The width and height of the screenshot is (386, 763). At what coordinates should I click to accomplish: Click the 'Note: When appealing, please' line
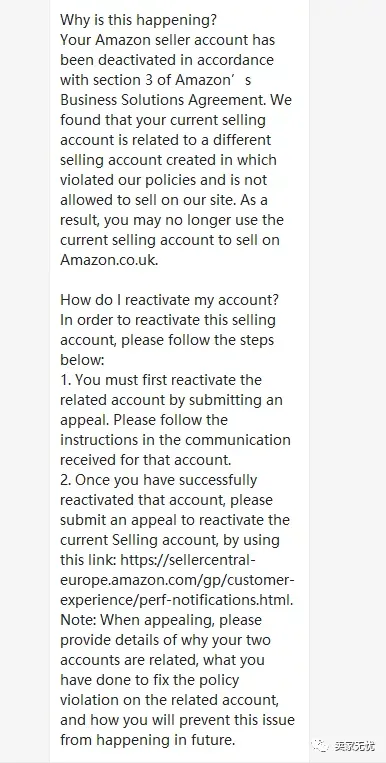161,619
